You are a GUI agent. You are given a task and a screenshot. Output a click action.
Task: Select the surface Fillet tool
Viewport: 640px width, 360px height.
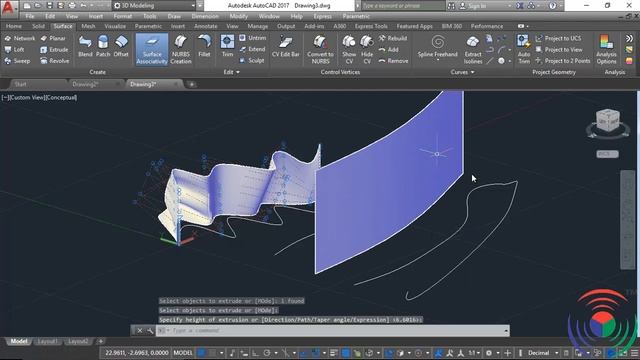click(204, 46)
